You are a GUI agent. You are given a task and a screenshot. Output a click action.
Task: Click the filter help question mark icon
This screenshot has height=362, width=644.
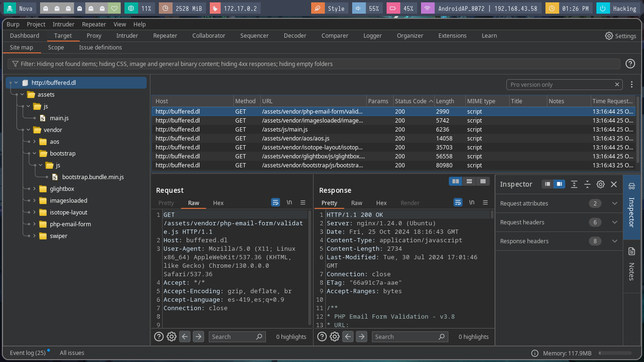(630, 64)
